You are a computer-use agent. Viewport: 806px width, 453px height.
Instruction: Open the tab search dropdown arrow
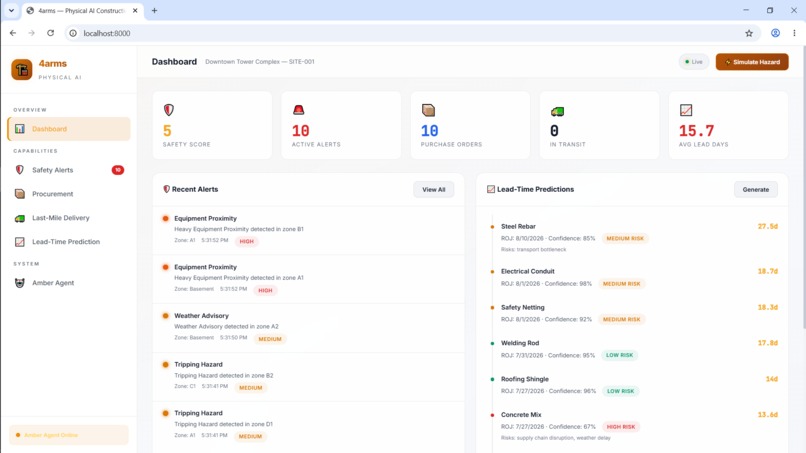(x=11, y=10)
